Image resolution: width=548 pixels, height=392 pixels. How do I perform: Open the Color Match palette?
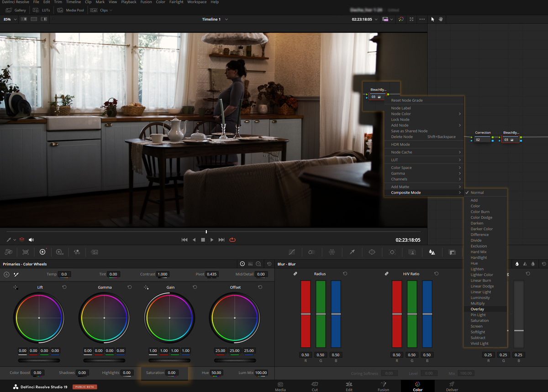pos(26,252)
